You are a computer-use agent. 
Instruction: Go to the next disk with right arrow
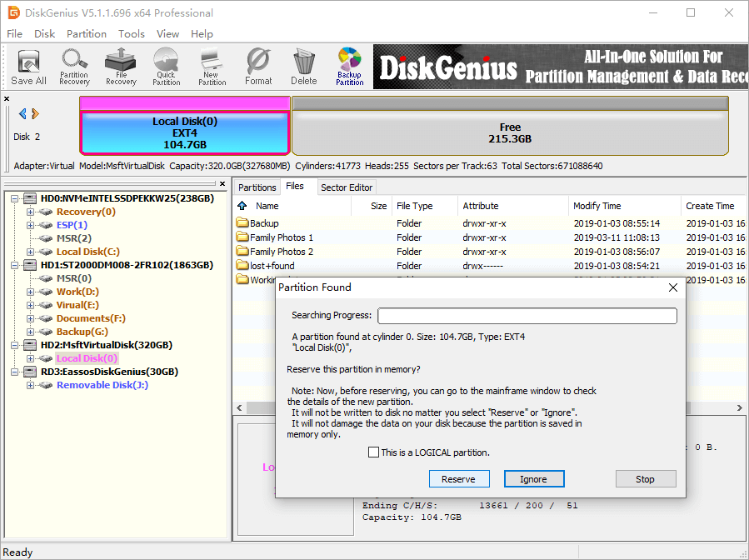36,114
